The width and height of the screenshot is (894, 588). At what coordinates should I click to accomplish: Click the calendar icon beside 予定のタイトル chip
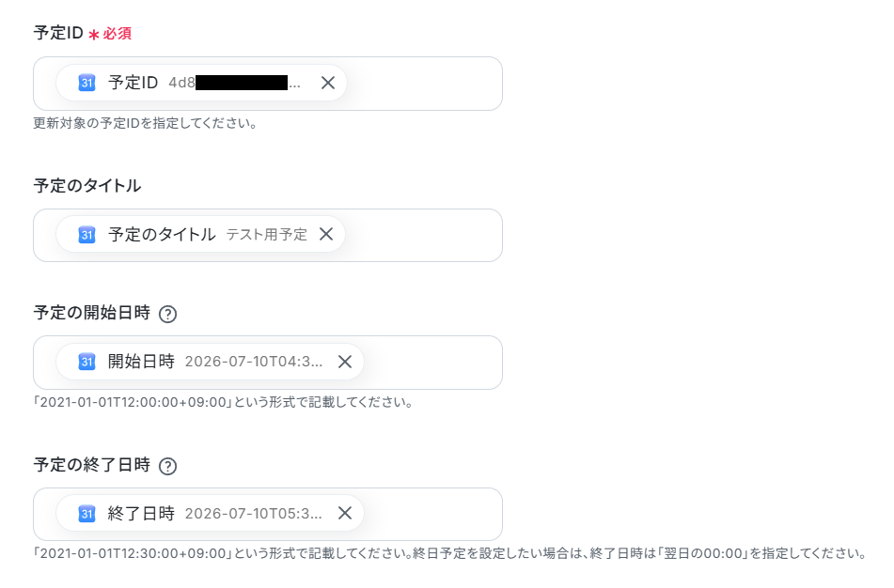point(86,235)
